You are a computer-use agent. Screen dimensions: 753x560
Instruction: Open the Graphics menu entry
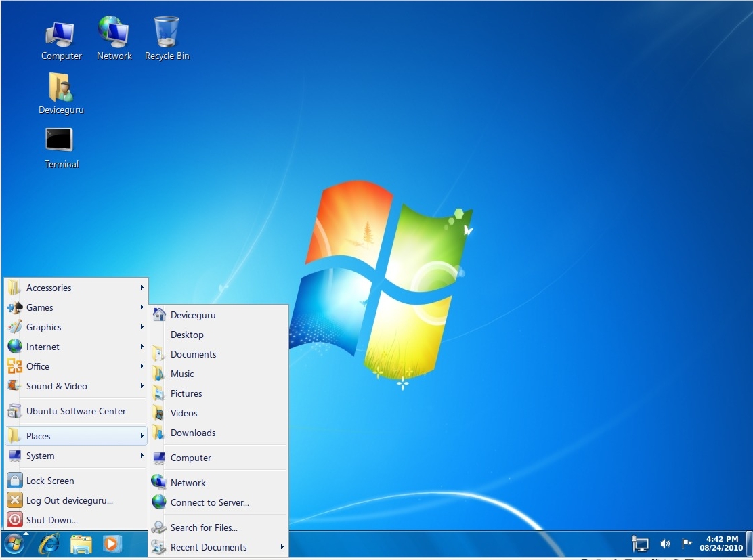pos(76,327)
